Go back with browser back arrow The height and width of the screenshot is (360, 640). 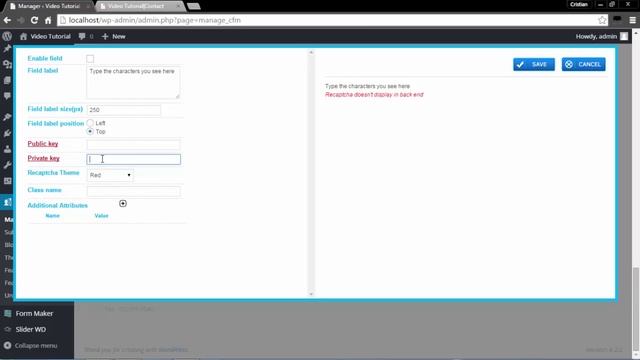point(7,20)
